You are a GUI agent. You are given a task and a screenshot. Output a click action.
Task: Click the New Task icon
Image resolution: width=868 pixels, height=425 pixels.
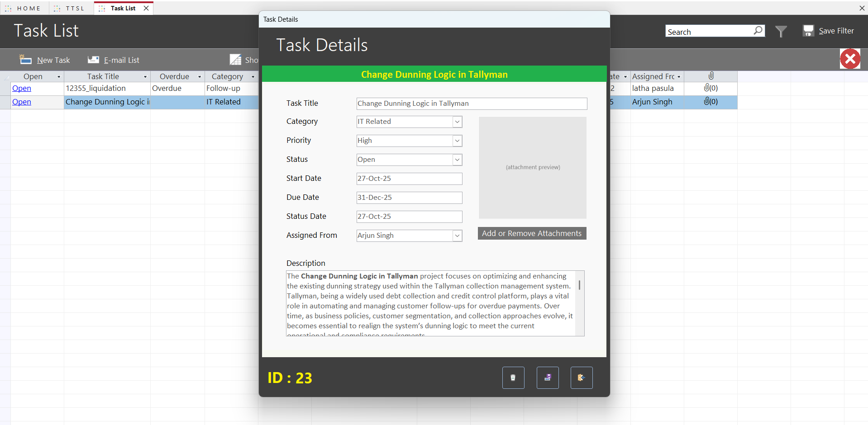pyautogui.click(x=25, y=59)
